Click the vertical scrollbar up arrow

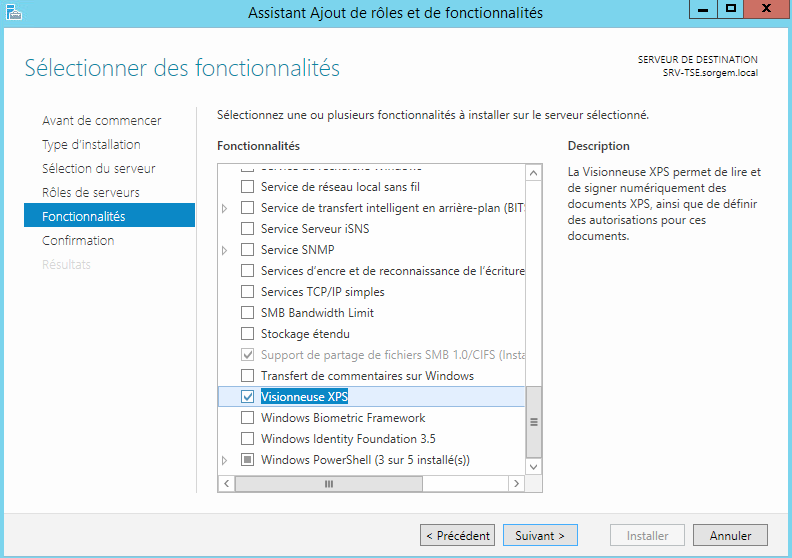click(x=533, y=174)
